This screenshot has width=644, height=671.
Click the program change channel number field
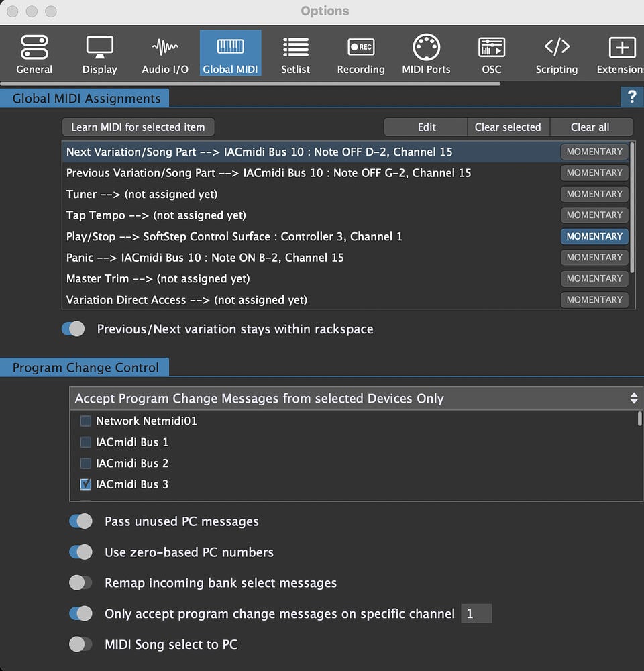pos(476,614)
